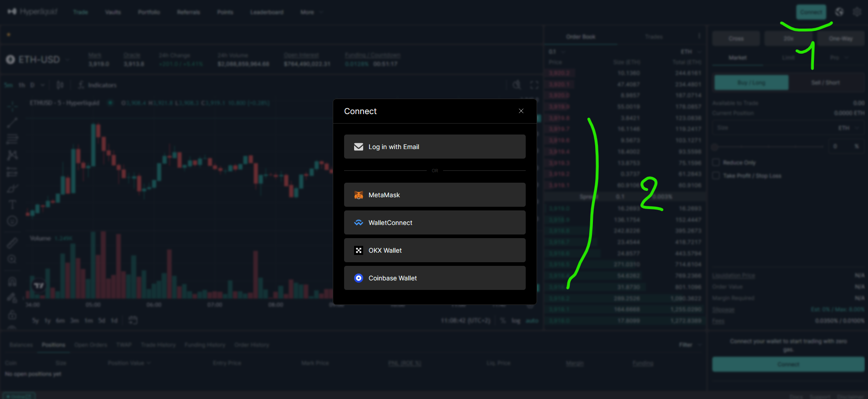Go to the Points page
The height and width of the screenshot is (399, 868).
click(x=225, y=12)
